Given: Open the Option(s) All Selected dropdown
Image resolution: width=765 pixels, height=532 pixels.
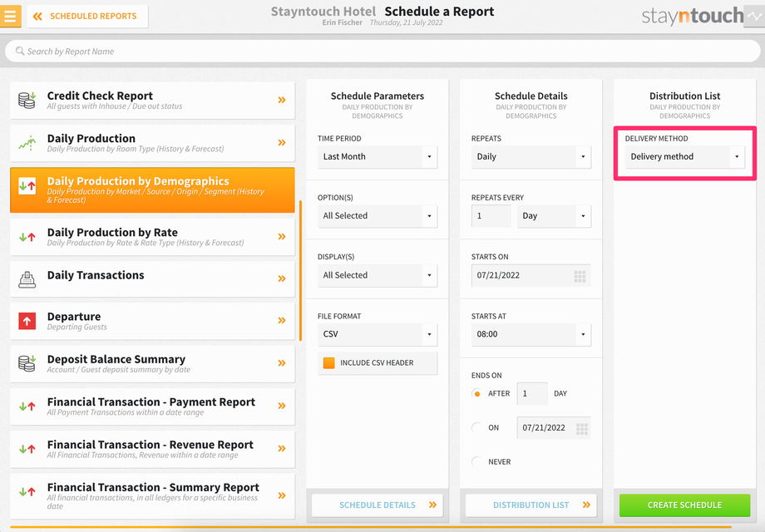Looking at the screenshot, I should (x=378, y=215).
